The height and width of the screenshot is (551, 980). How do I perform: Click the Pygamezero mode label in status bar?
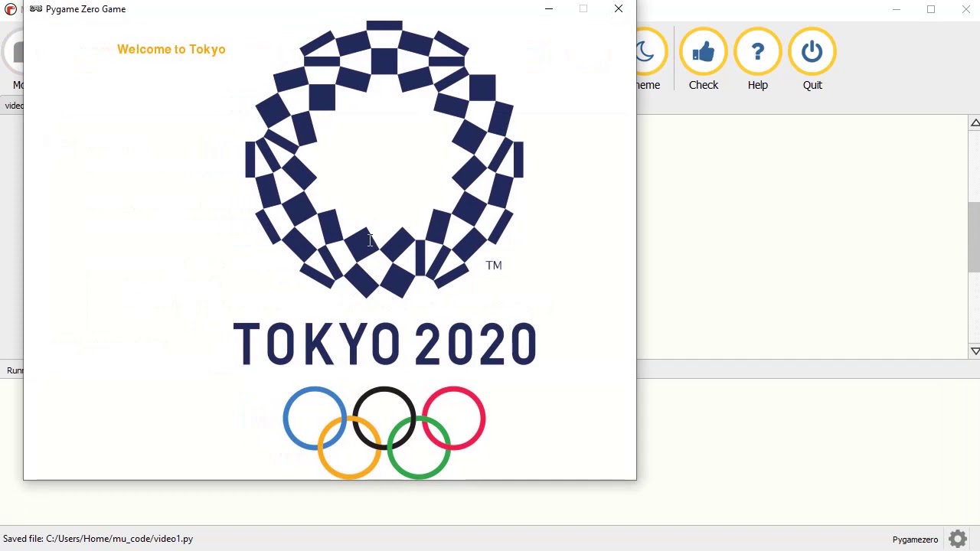915,540
